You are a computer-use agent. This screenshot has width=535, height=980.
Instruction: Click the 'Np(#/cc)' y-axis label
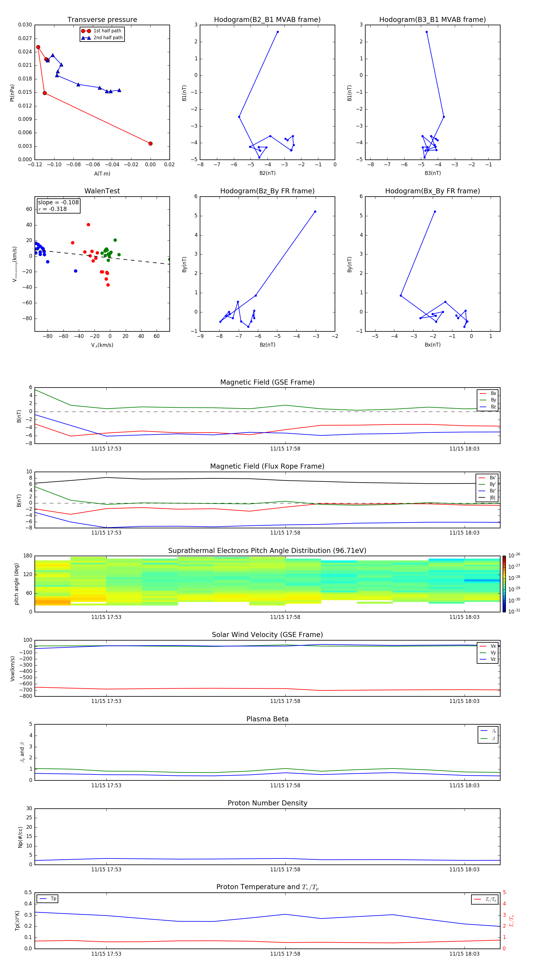20,837
